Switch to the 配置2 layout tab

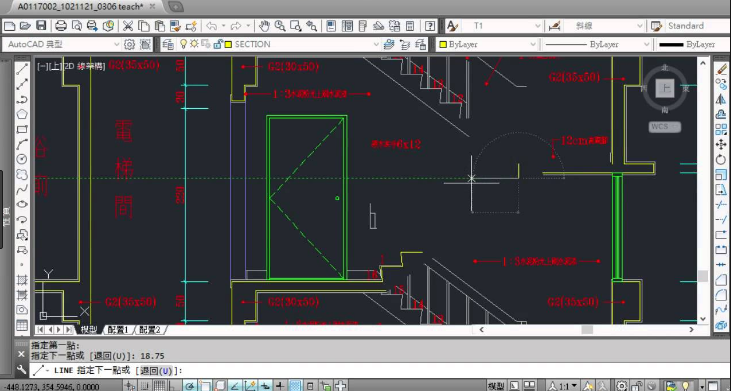tap(150, 329)
